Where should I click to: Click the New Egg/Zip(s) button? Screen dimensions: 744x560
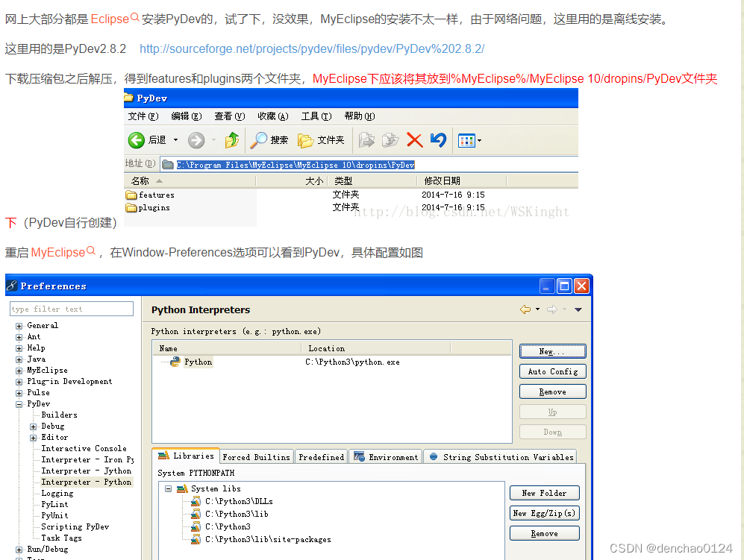pos(545,513)
